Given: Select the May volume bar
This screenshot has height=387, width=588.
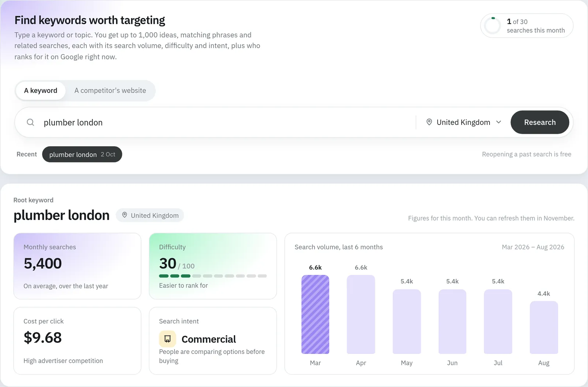Looking at the screenshot, I should click(x=407, y=322).
